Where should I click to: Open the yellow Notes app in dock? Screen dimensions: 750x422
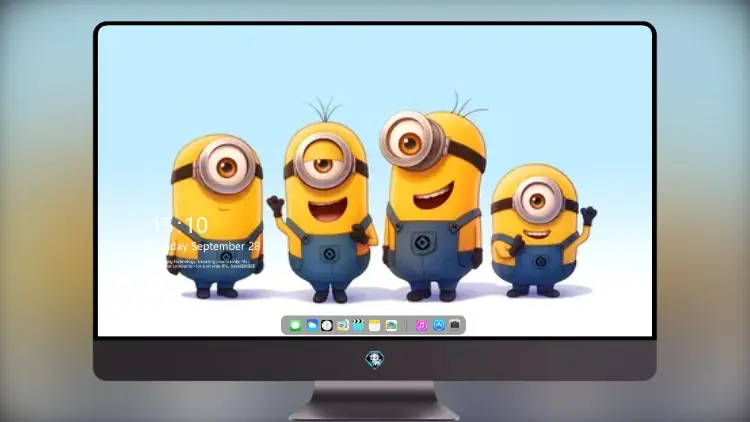pos(375,325)
